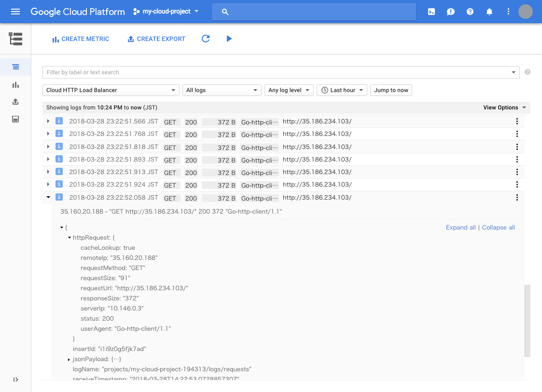
Task: Click CREATE EXPORT button
Action: (156, 39)
